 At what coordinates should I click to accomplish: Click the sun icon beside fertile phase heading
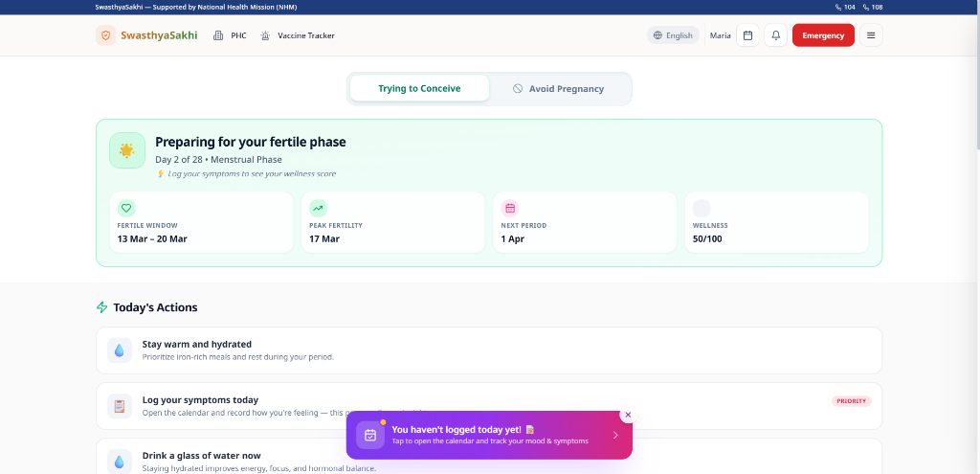click(x=127, y=150)
